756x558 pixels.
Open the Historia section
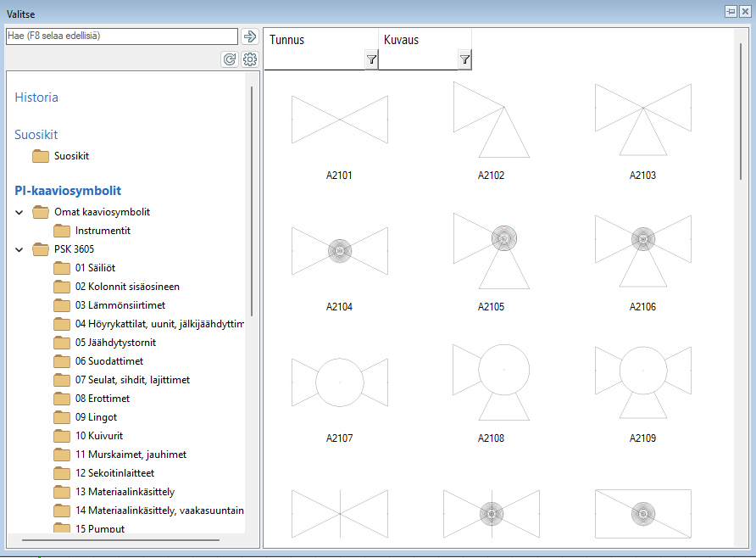(36, 98)
